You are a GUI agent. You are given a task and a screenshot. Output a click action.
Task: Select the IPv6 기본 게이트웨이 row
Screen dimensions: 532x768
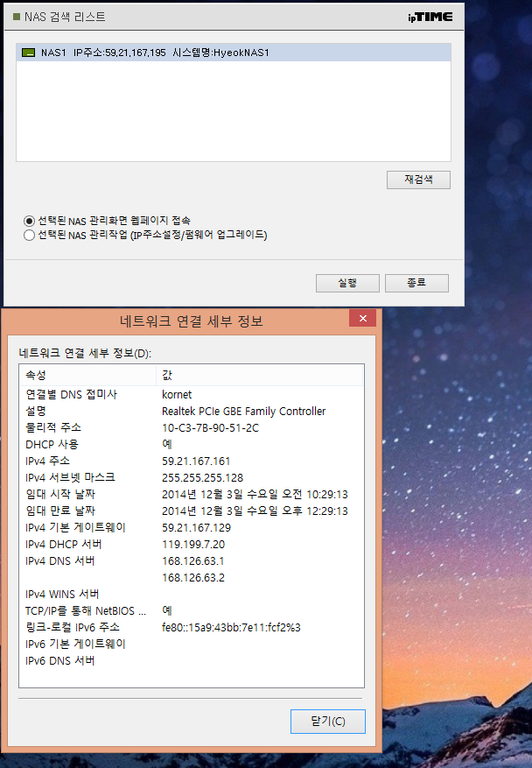[192, 644]
